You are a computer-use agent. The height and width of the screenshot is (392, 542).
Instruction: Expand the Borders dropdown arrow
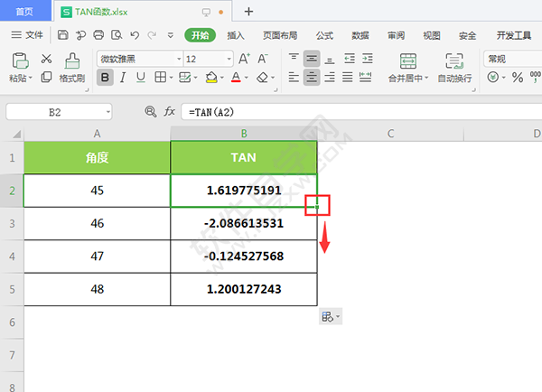pyautogui.click(x=171, y=78)
